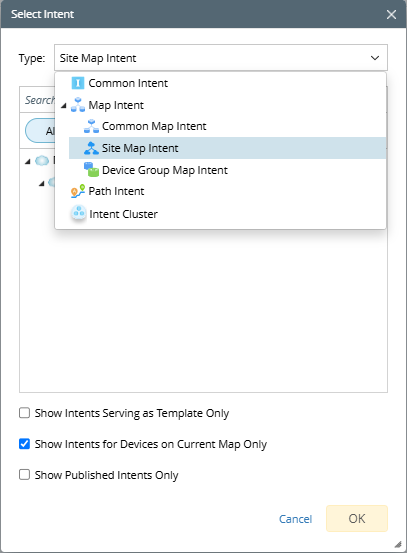407x553 pixels.
Task: Click the Common Map Intent icon
Action: pyautogui.click(x=91, y=126)
